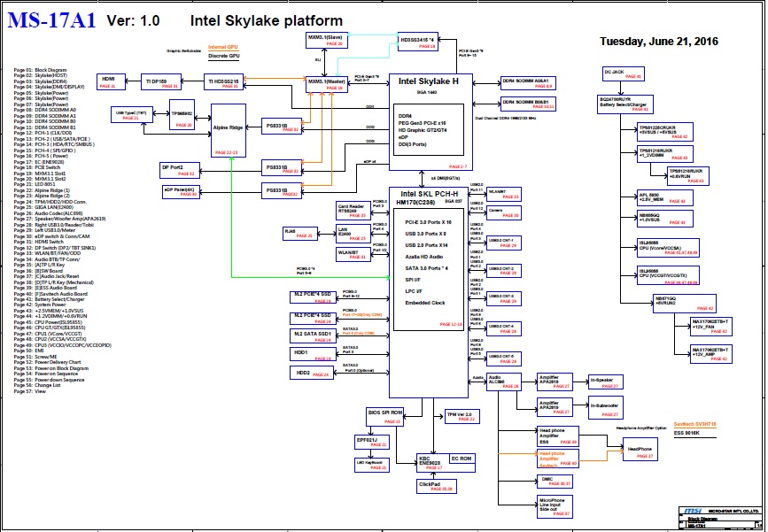768x532 pixels.
Task: Click the USB3.0 CNT-1 block
Action: [503, 243]
